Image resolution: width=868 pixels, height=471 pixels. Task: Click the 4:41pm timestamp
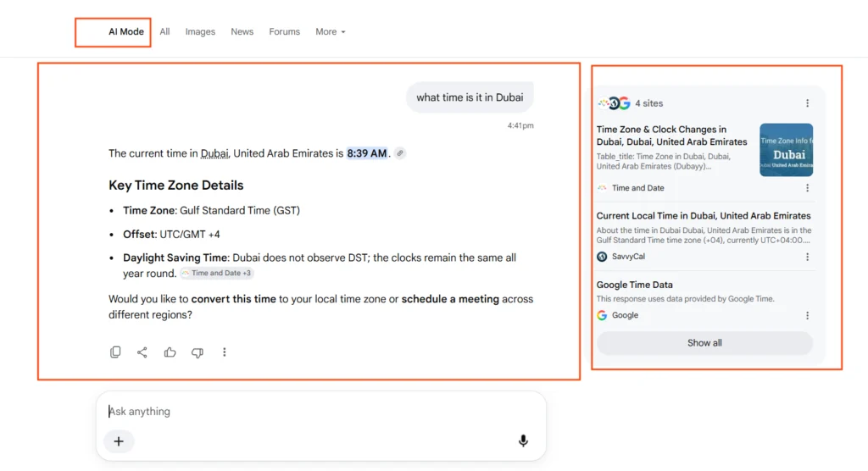tap(520, 125)
